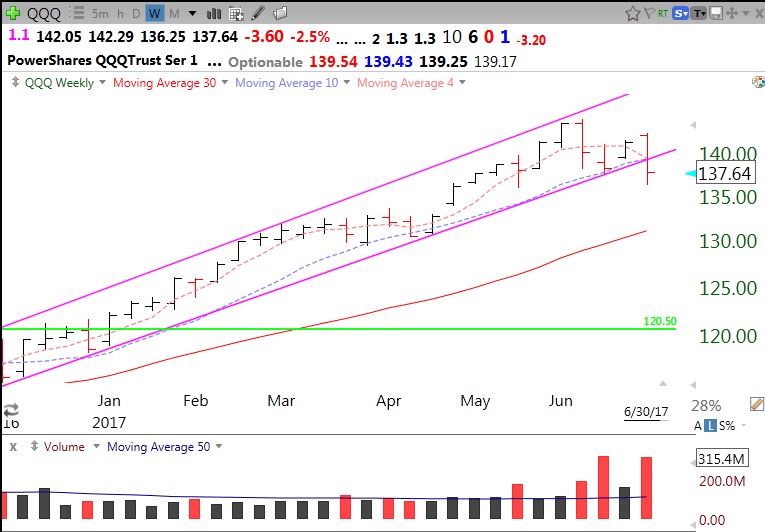Flag QQQ using the flag icon
The image size is (765, 532).
click(x=649, y=13)
